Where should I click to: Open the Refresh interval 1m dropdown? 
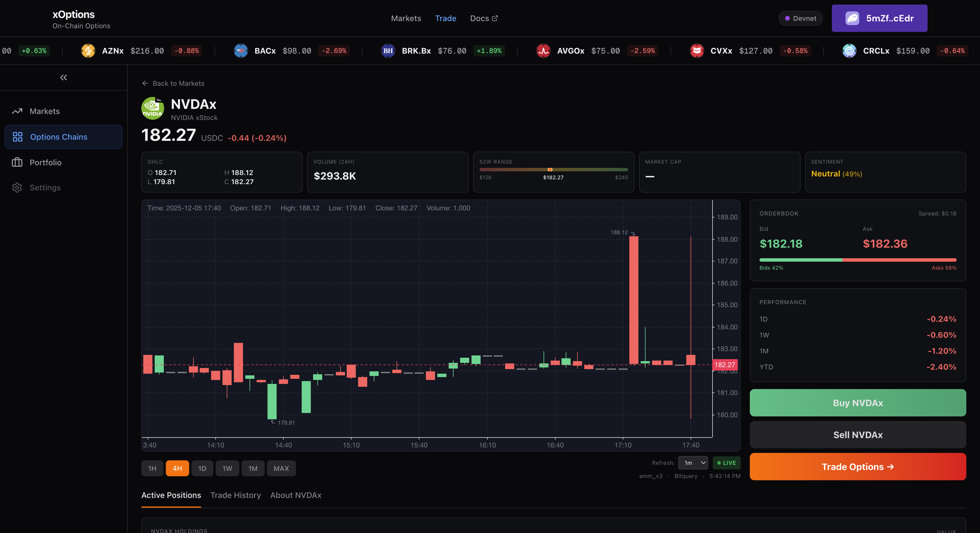pyautogui.click(x=693, y=463)
